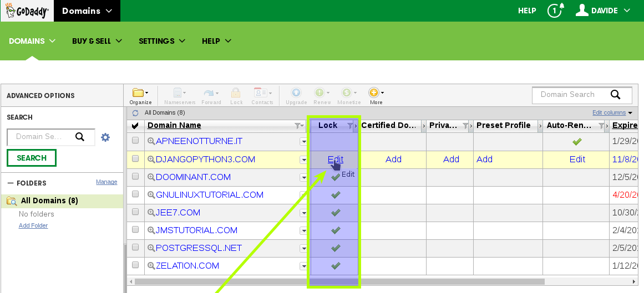Open the DJANGOPYTHON3.COM row dropdown arrow

303,159
